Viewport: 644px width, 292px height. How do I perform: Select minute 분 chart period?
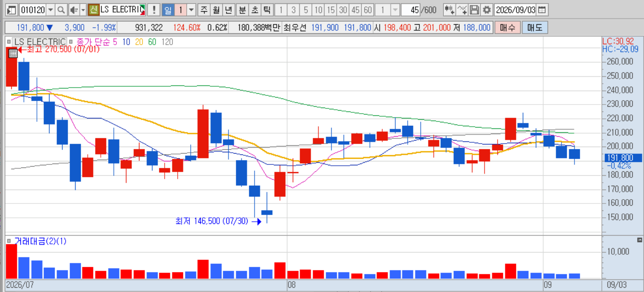[x=242, y=10]
